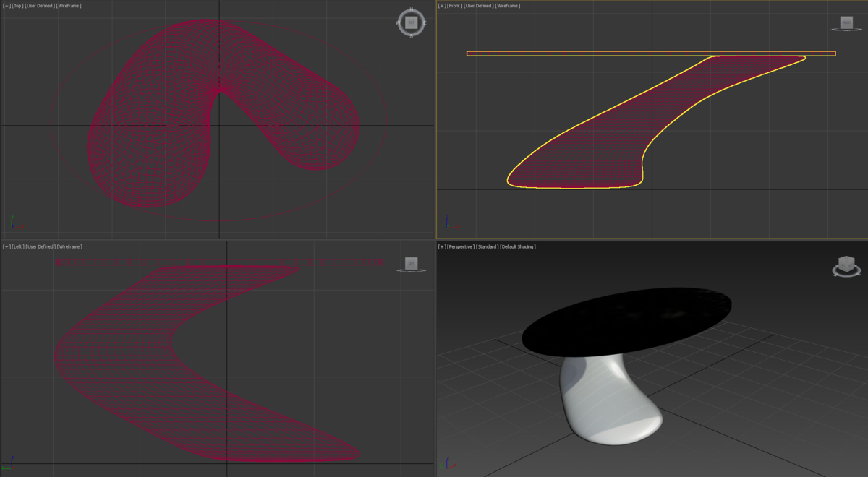Image resolution: width=868 pixels, height=477 pixels.
Task: Click the ViewCube in the Left viewport
Action: coord(411,263)
